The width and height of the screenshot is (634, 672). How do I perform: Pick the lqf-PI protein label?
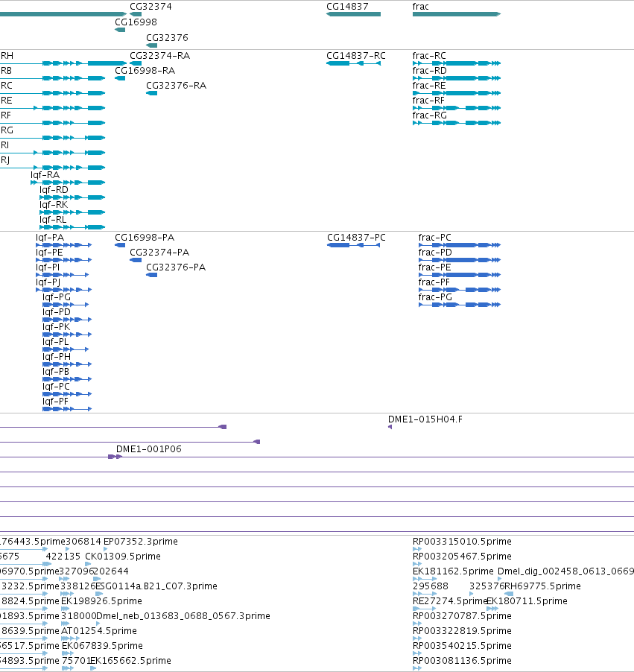pos(48,267)
